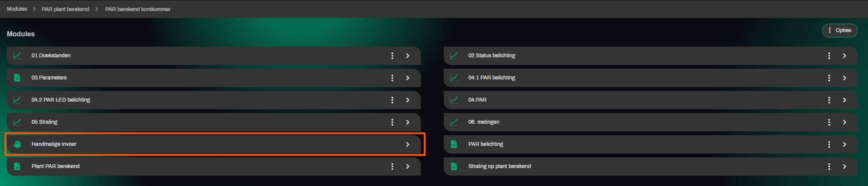Click the document icon beside Straling op plant berekend
868x186 pixels.
coord(454,167)
